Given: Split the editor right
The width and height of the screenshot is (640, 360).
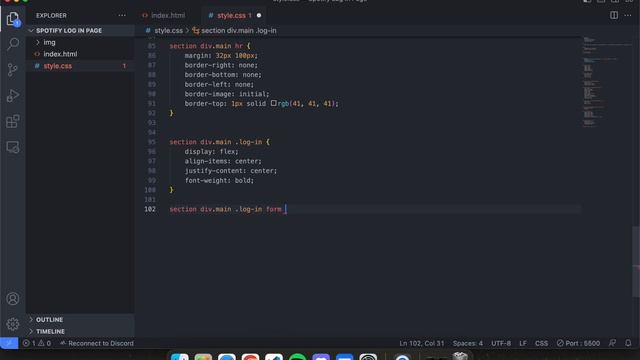Looking at the screenshot, I should (x=613, y=15).
